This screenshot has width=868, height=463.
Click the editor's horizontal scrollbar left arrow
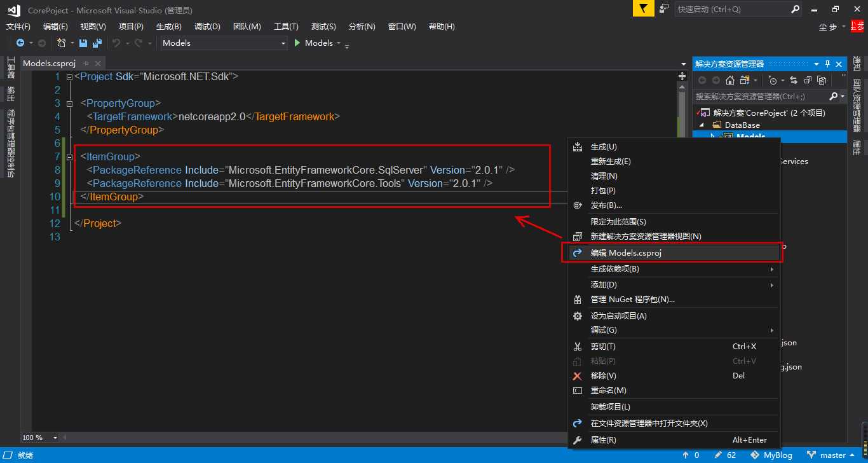65,438
